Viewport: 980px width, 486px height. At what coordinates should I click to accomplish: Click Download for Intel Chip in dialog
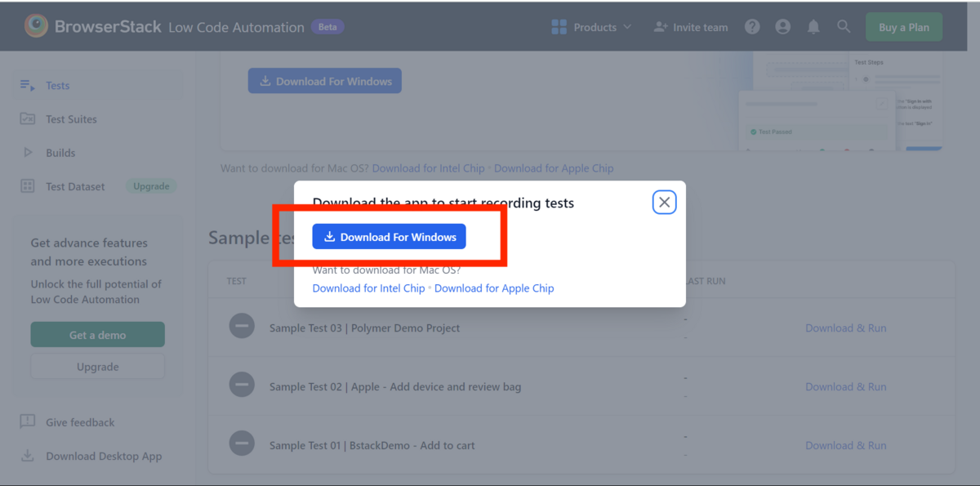369,288
